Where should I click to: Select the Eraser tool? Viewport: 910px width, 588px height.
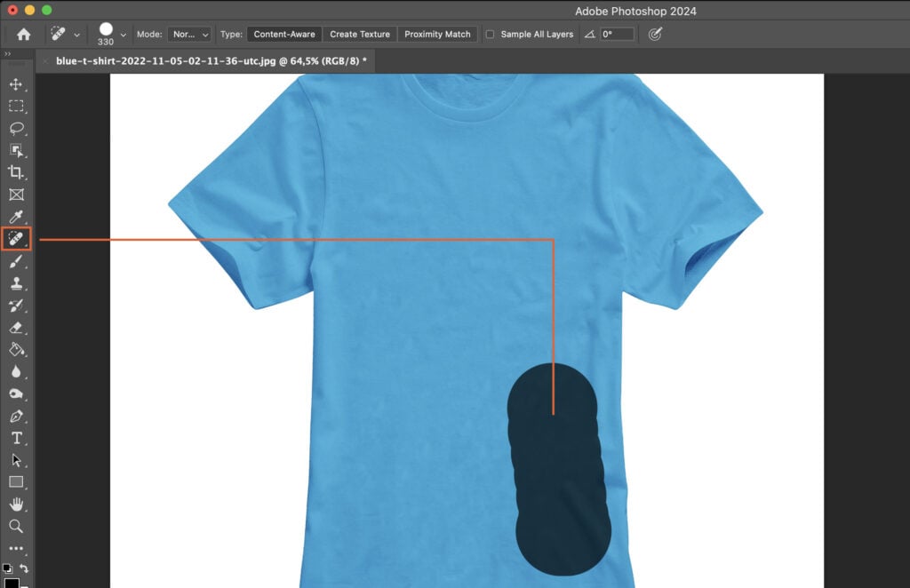(16, 327)
